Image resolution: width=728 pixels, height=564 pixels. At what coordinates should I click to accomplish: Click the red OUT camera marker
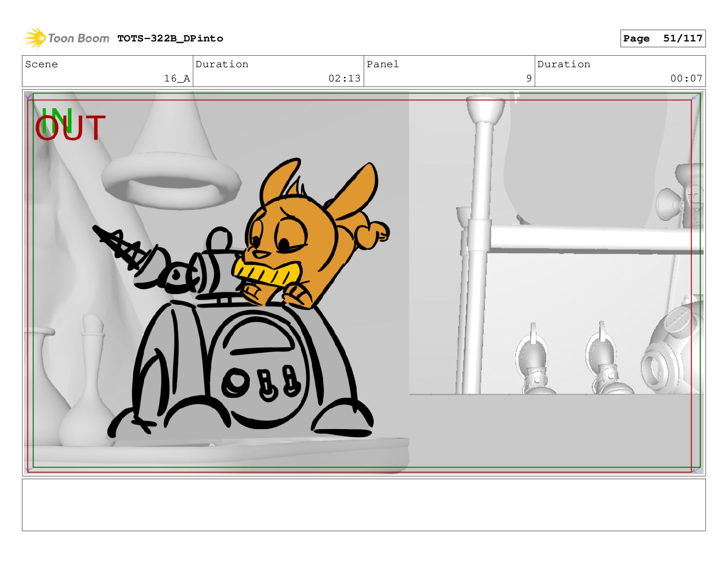click(x=70, y=128)
